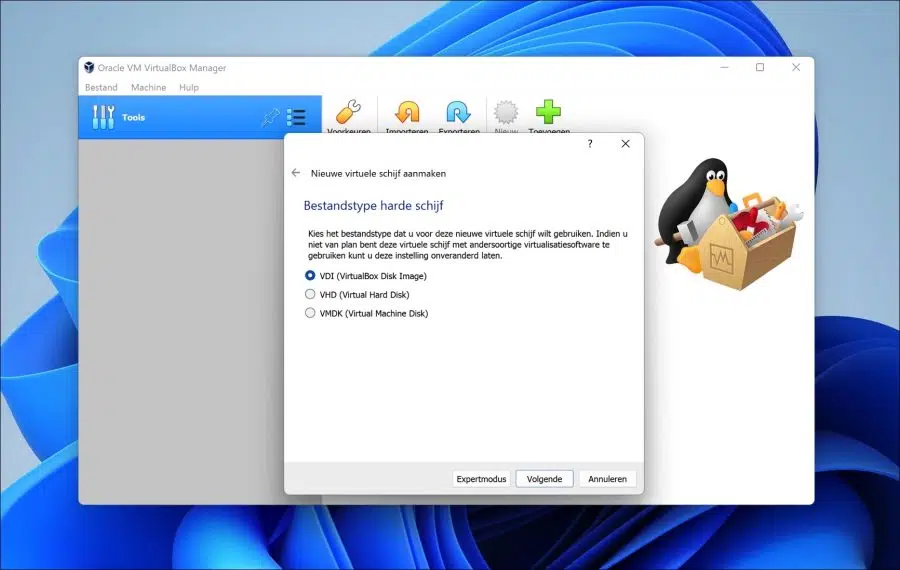This screenshot has width=900, height=570.
Task: Close the VirtualBox Manager window
Action: (796, 67)
